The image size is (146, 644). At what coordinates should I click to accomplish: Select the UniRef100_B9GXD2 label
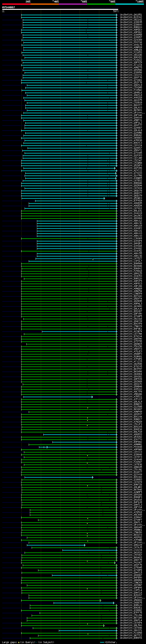(x=131, y=58)
